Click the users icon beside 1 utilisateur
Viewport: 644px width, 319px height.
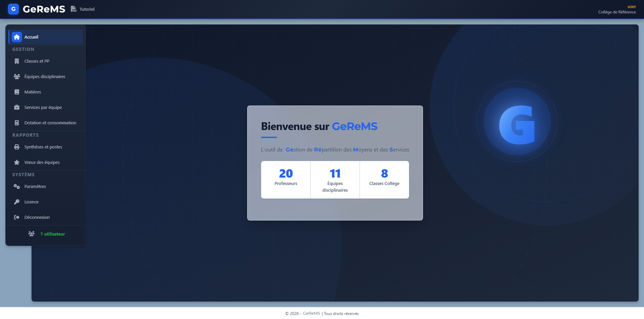[32, 234]
